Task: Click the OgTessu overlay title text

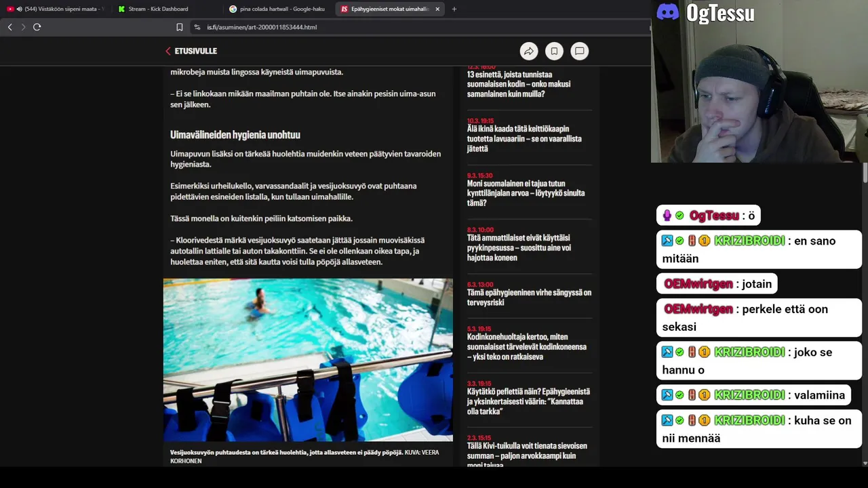Action: pos(720,12)
